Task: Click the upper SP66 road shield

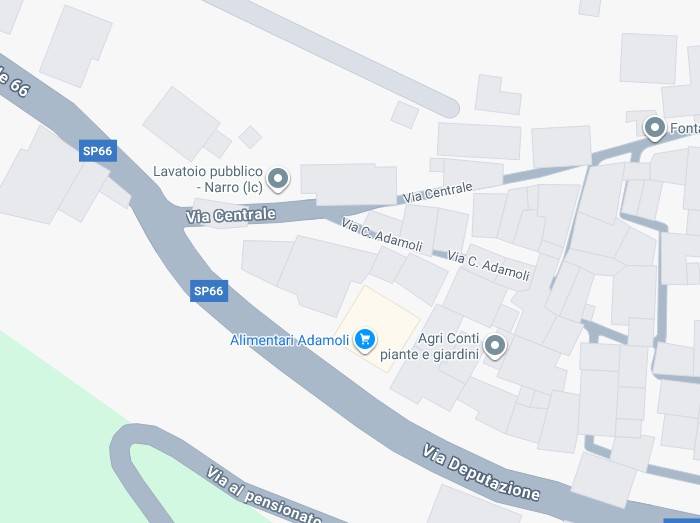Action: coord(98,151)
